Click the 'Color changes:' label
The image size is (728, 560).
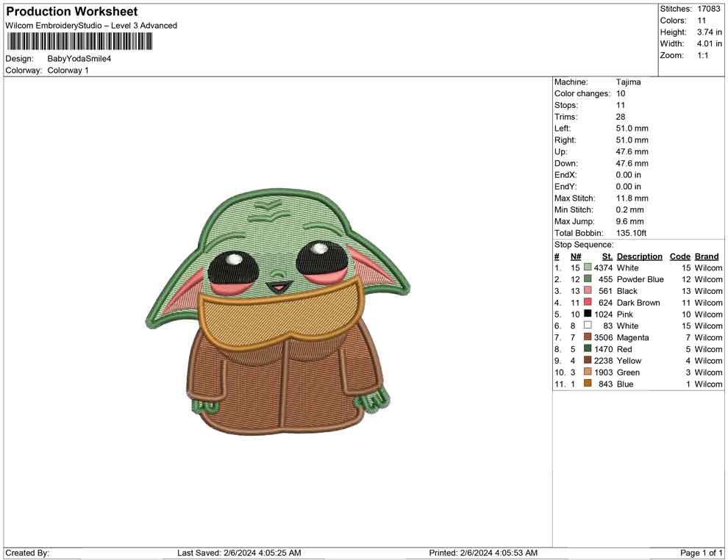582,93
